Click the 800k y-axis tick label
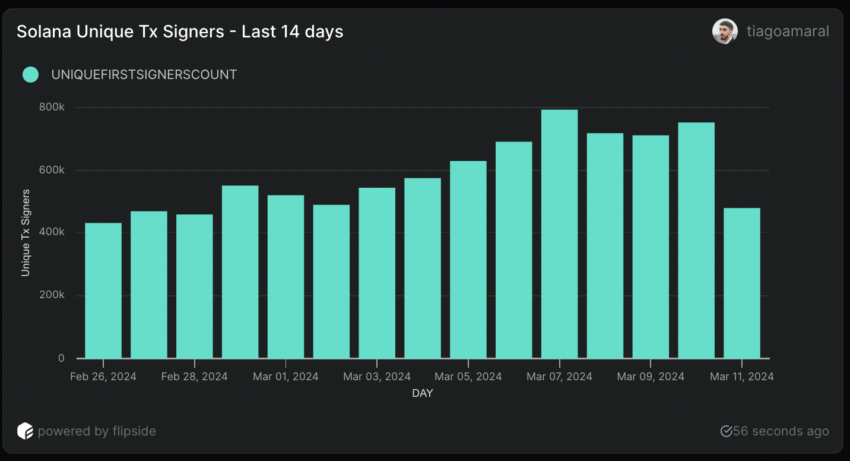This screenshot has width=850, height=461. click(51, 107)
